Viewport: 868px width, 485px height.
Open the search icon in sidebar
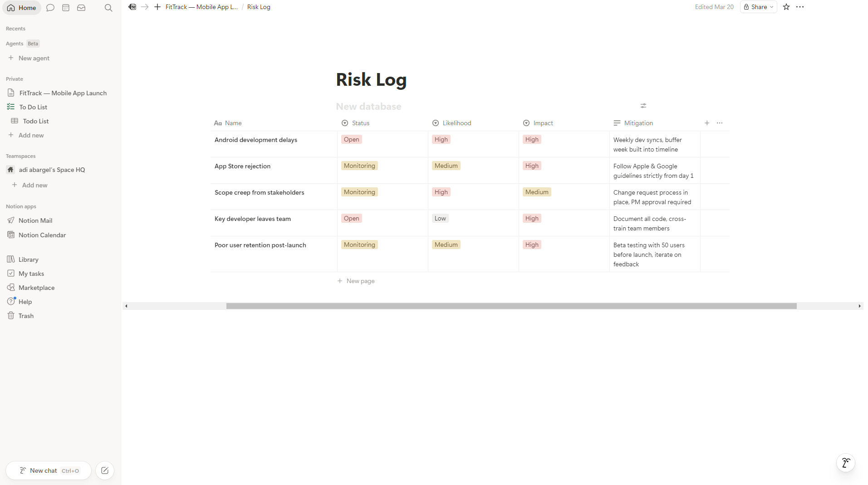coord(108,8)
